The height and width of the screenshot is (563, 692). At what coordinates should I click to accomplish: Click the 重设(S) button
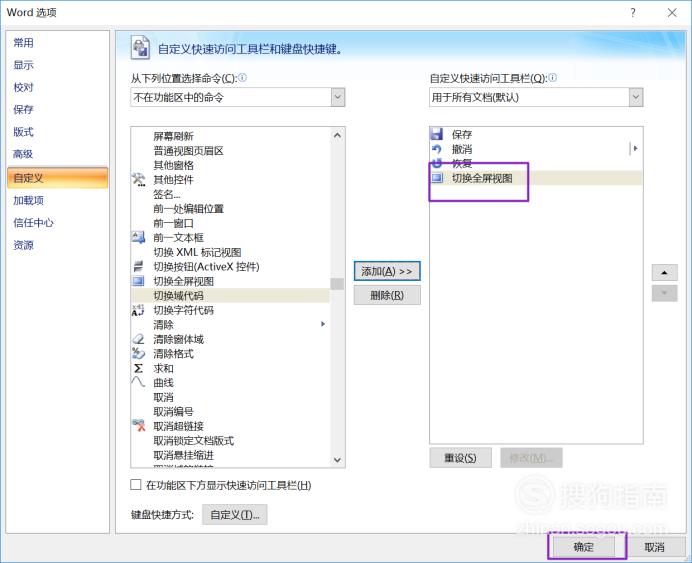tap(460, 458)
